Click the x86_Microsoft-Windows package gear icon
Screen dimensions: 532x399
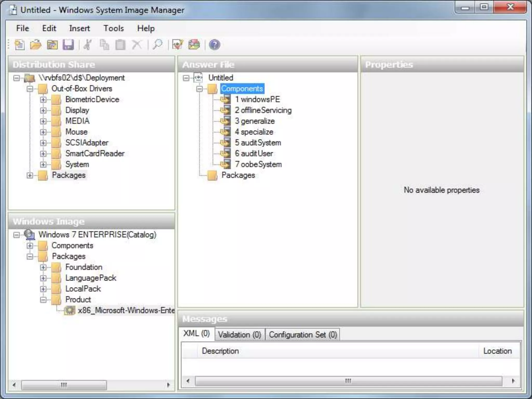[70, 310]
